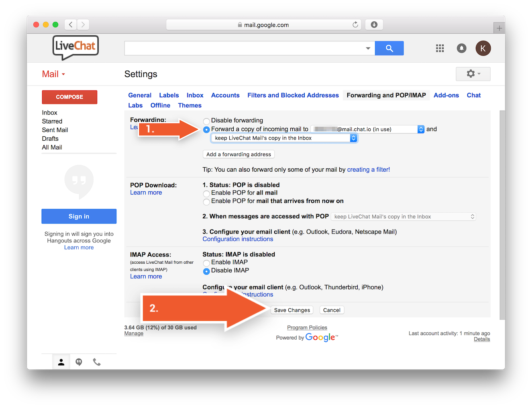Switch to the Inbox settings tab
Viewport: 532px width, 408px height.
tap(195, 95)
